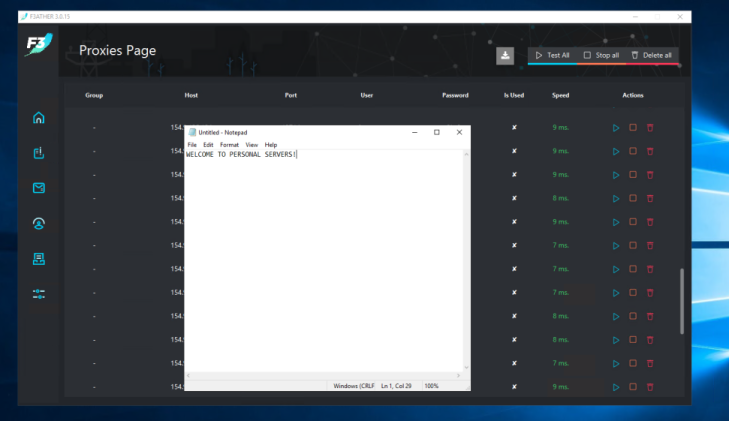Click the Delete all button
Image resolution: width=729 pixels, height=421 pixels.
(x=651, y=55)
